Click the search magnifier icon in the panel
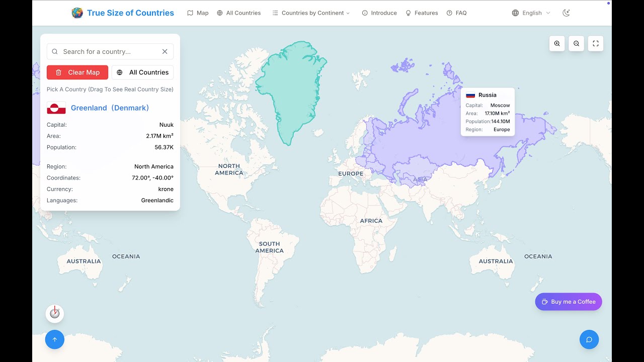 pos(55,51)
